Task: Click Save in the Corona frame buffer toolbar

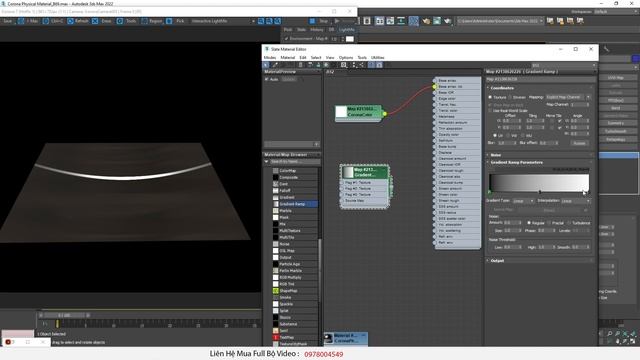Action: pyautogui.click(x=8, y=21)
